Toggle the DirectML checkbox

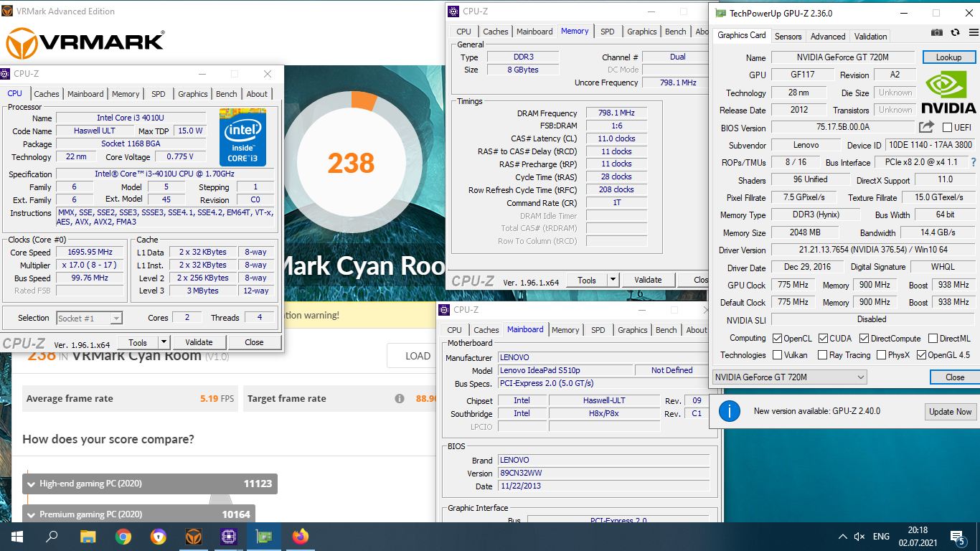pos(933,338)
